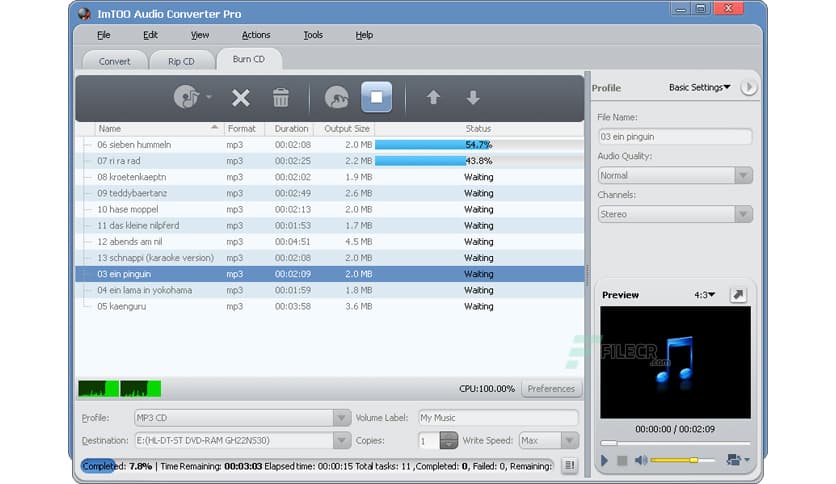Click the Add audio files toolbar icon
The image size is (836, 484).
point(186,97)
